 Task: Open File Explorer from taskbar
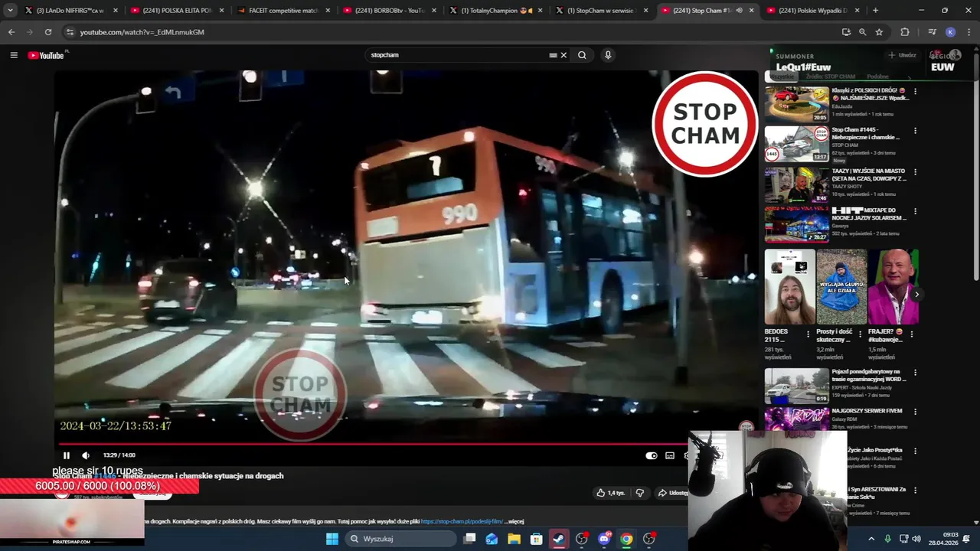click(514, 539)
